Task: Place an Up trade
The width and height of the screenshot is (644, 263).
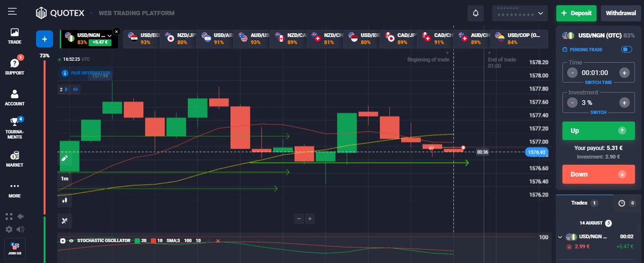Action: (599, 130)
